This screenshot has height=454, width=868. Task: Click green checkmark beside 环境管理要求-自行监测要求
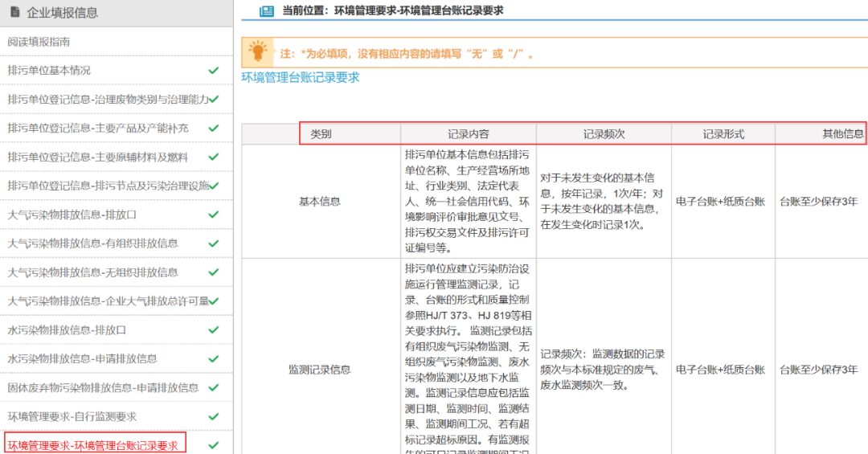tap(213, 417)
